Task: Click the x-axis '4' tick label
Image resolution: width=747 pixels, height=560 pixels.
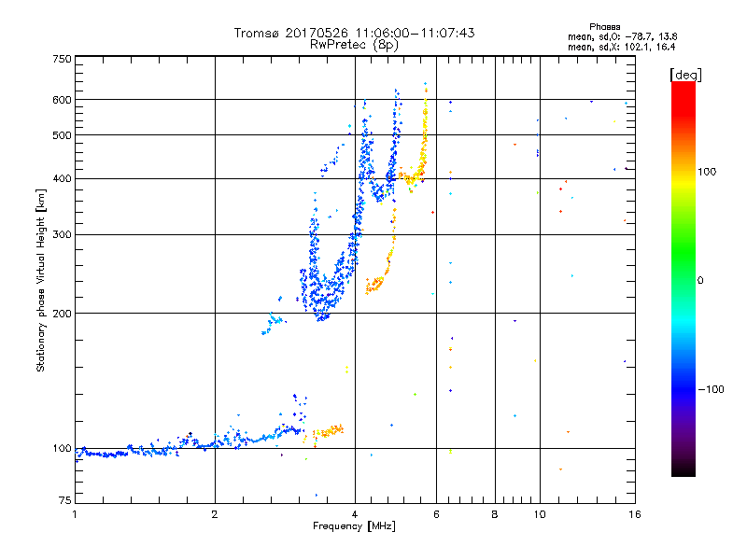Action: 355,514
